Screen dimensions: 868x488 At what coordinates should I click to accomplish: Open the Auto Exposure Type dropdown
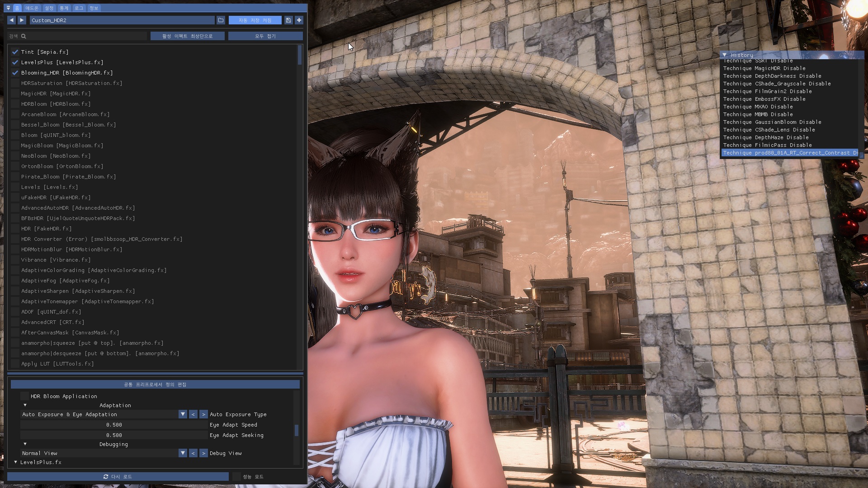(183, 414)
